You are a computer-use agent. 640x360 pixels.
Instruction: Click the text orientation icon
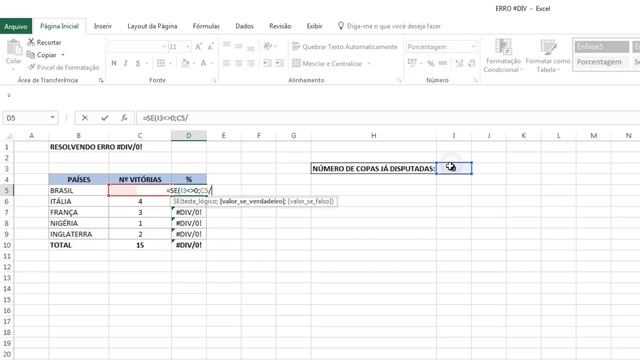click(x=268, y=47)
